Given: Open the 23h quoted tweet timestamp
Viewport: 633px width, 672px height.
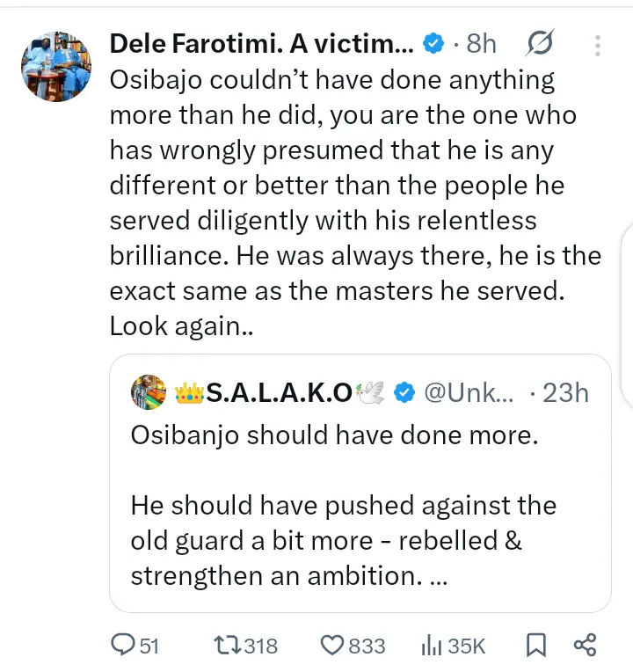Looking at the screenshot, I should [x=564, y=393].
